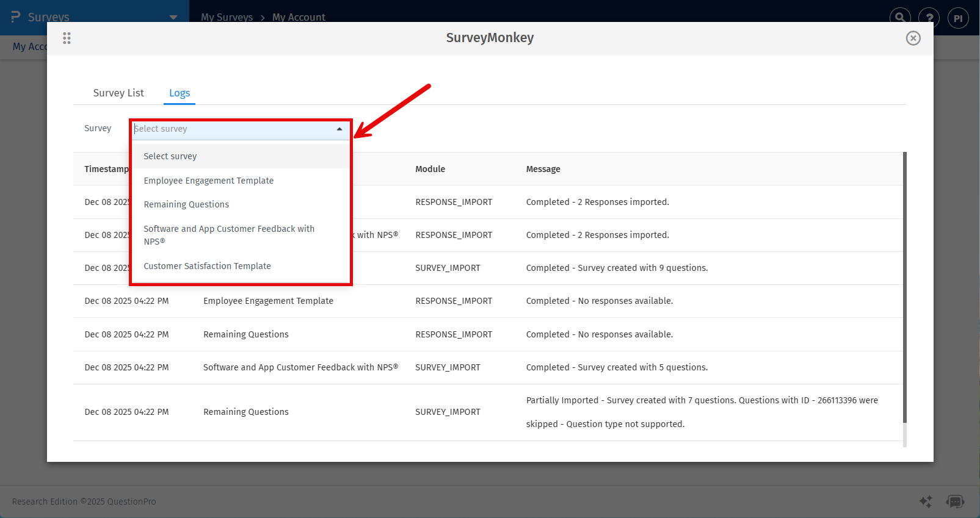
Task: Choose Software and App Customer Feedback option
Action: pos(241,235)
